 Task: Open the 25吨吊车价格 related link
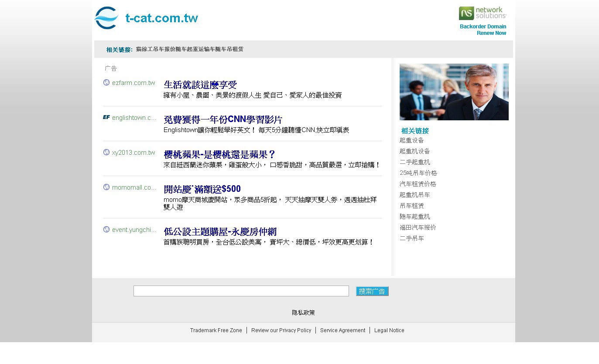click(x=418, y=173)
